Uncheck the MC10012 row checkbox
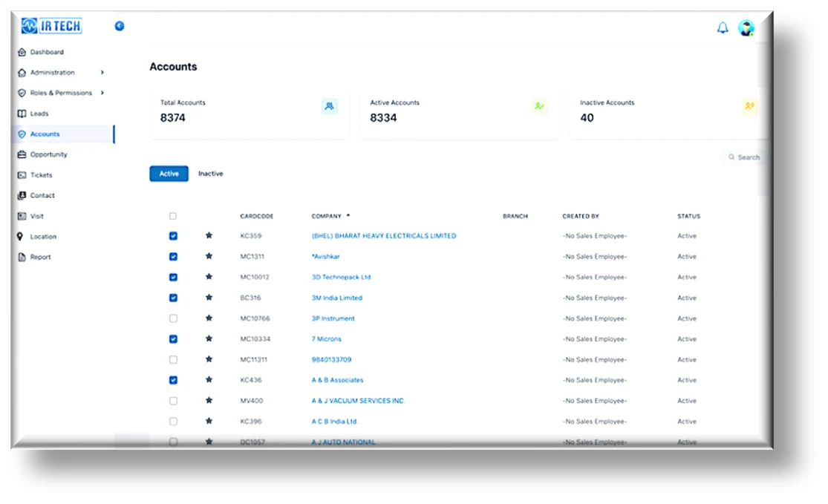 (173, 277)
